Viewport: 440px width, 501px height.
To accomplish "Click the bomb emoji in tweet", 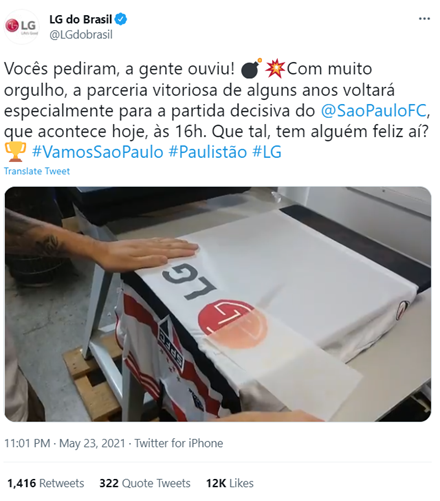I will coord(251,69).
